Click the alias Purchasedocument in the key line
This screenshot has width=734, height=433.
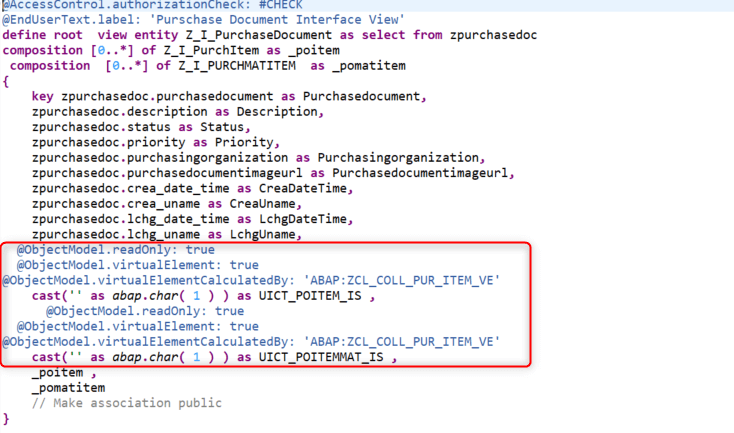361,96
